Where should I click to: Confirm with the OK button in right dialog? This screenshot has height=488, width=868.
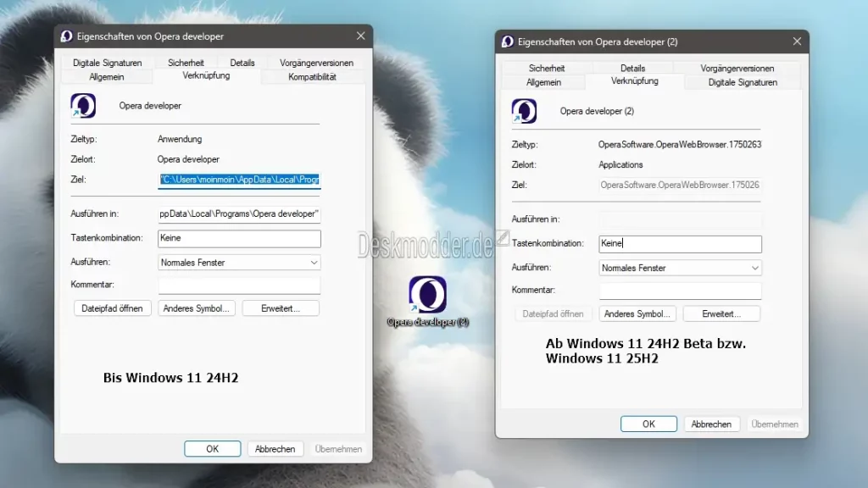click(648, 424)
